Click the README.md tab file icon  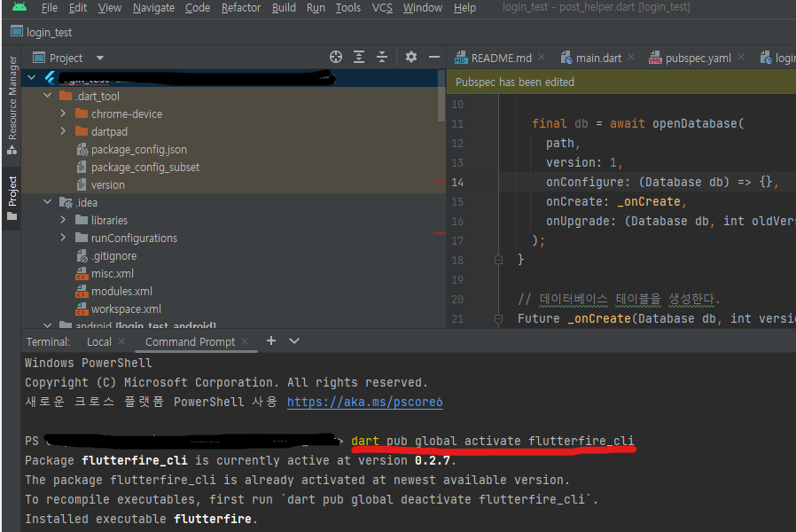point(461,58)
